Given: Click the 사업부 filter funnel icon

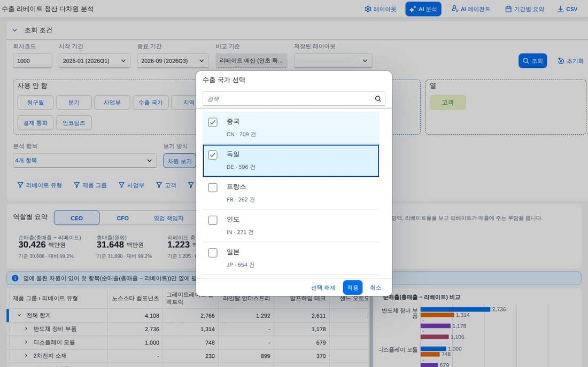Looking at the screenshot, I should [121, 185].
